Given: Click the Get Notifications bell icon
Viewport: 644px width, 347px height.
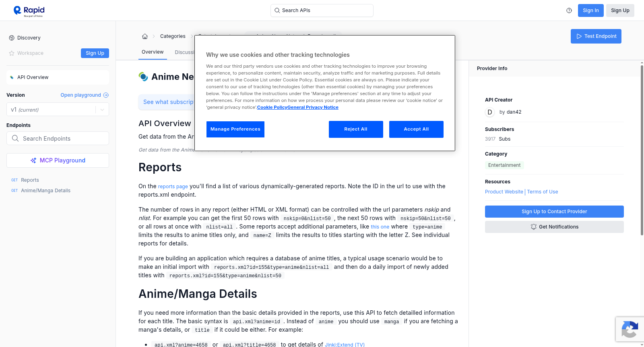Looking at the screenshot, I should [x=534, y=227].
